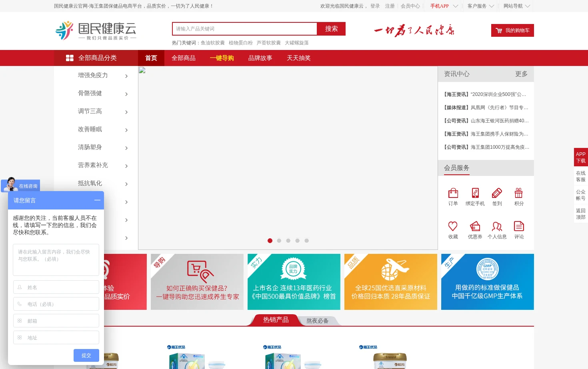Click the 在线咨询 agent avatar tab
Screen dimensions: 588x369
coord(20,185)
